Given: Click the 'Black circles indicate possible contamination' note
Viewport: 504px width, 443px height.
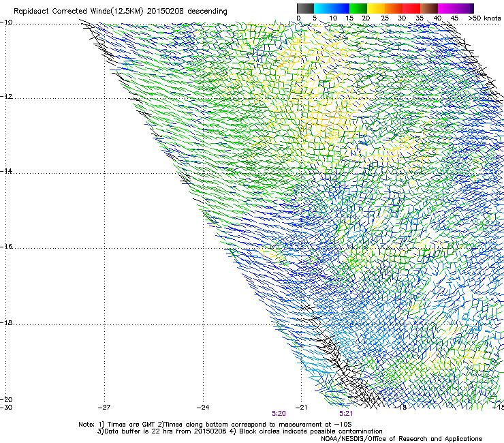Looking at the screenshot, I should pyautogui.click(x=311, y=431).
